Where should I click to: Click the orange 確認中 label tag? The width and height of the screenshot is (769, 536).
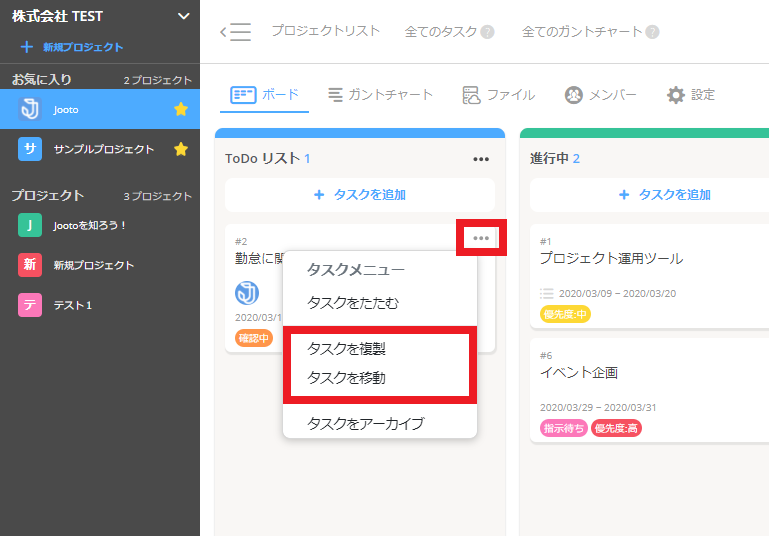point(254,338)
